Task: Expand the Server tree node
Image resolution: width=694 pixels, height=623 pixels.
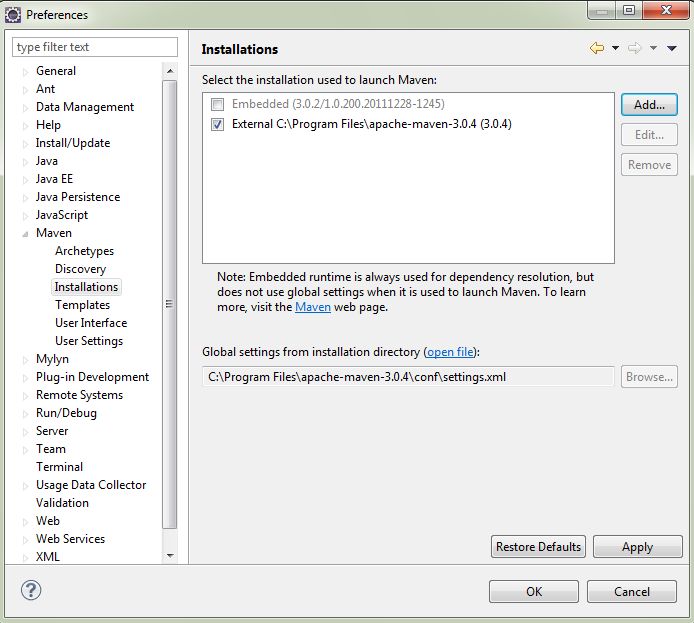Action: click(25, 432)
